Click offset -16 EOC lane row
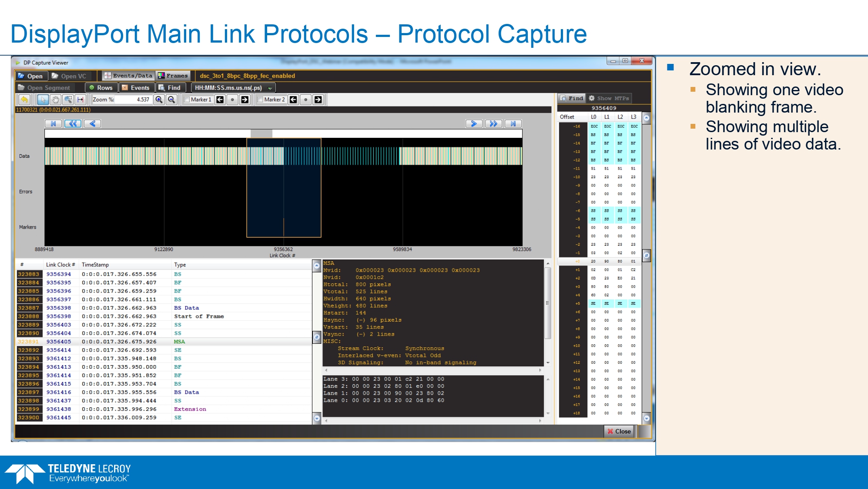The height and width of the screenshot is (489, 868). click(x=600, y=126)
